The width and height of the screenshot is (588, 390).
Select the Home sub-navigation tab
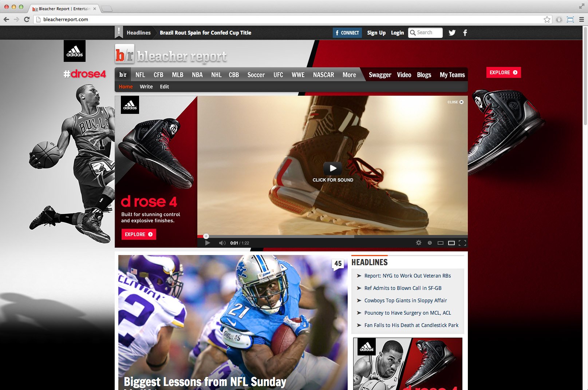pos(126,87)
